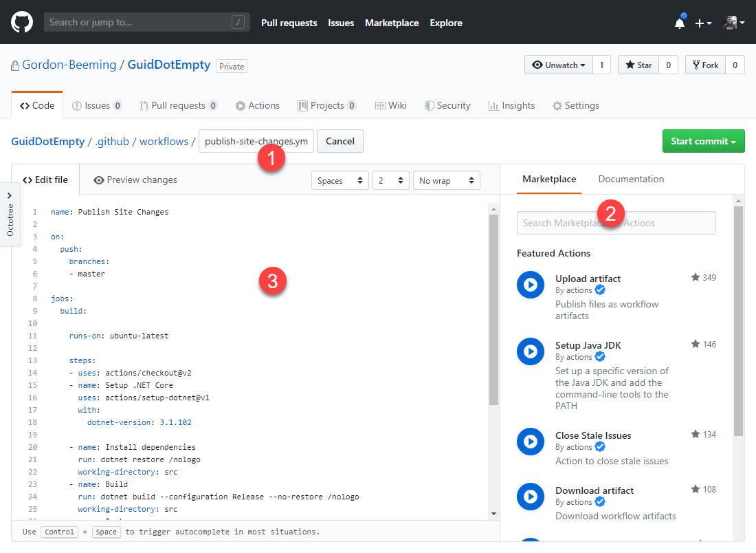Open the plus create-new menu
This screenshot has width=756, height=553.
click(x=704, y=23)
